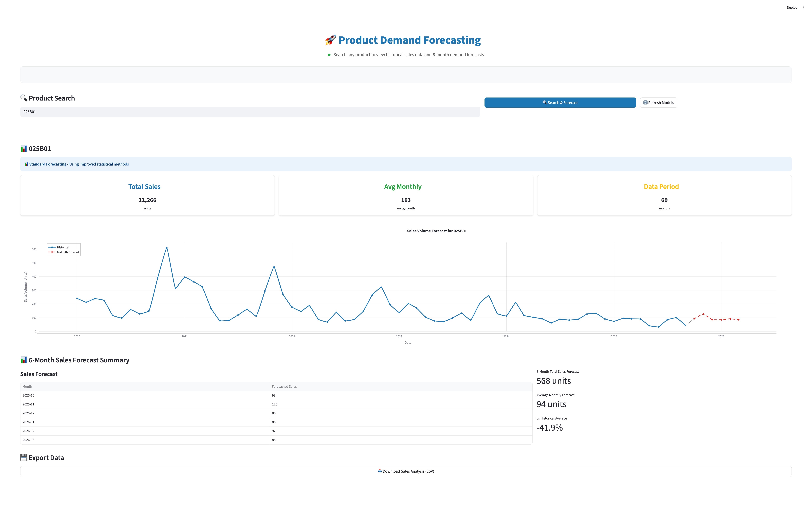Click the bar chart icon next to 025B01 heading
This screenshot has width=812, height=517.
pyautogui.click(x=24, y=149)
